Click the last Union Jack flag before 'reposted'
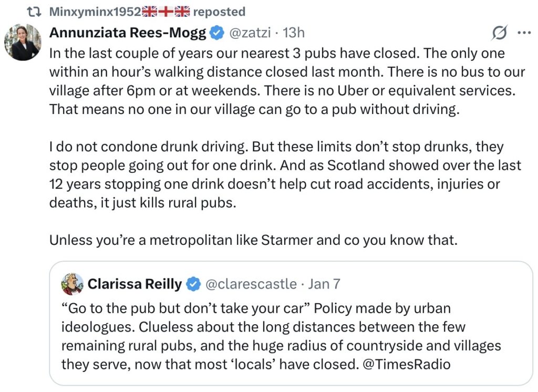Screen dimensions: 538x392 point(182,12)
